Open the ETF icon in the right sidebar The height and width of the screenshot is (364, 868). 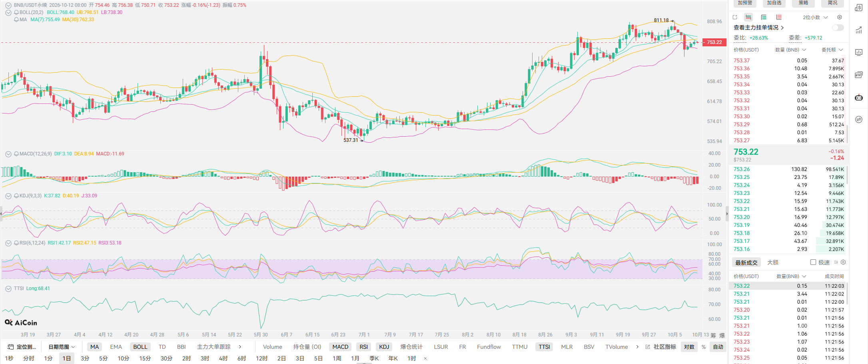tap(858, 75)
